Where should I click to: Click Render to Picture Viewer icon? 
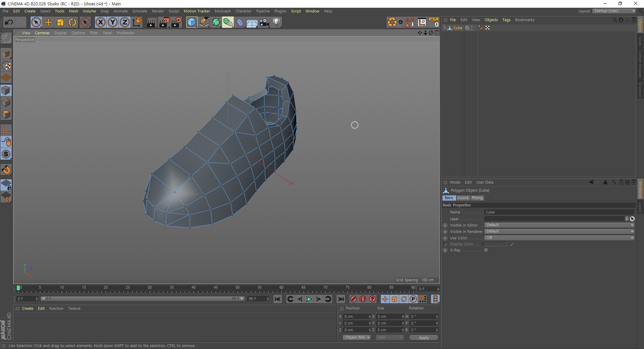click(x=164, y=22)
